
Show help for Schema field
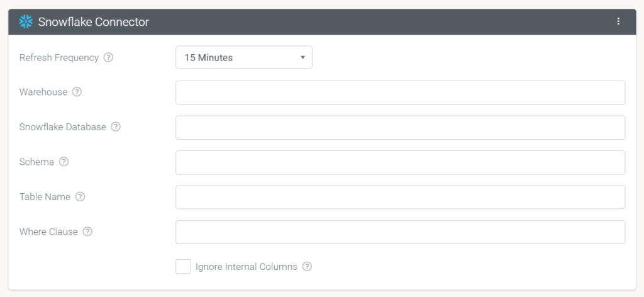(x=64, y=162)
